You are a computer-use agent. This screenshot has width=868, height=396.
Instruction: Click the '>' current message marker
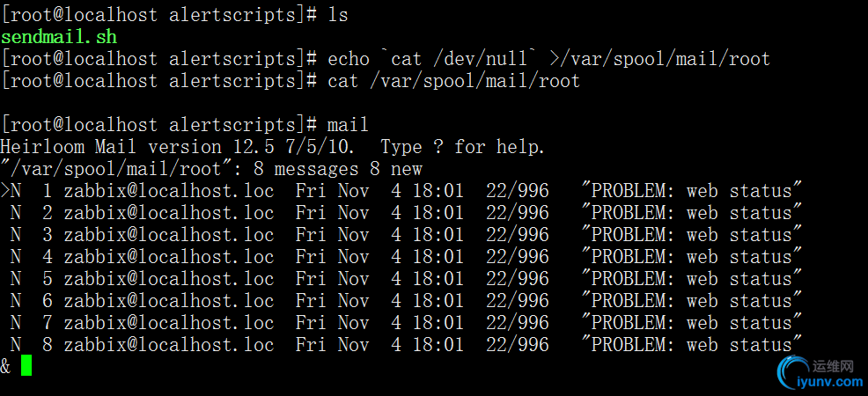5,191
